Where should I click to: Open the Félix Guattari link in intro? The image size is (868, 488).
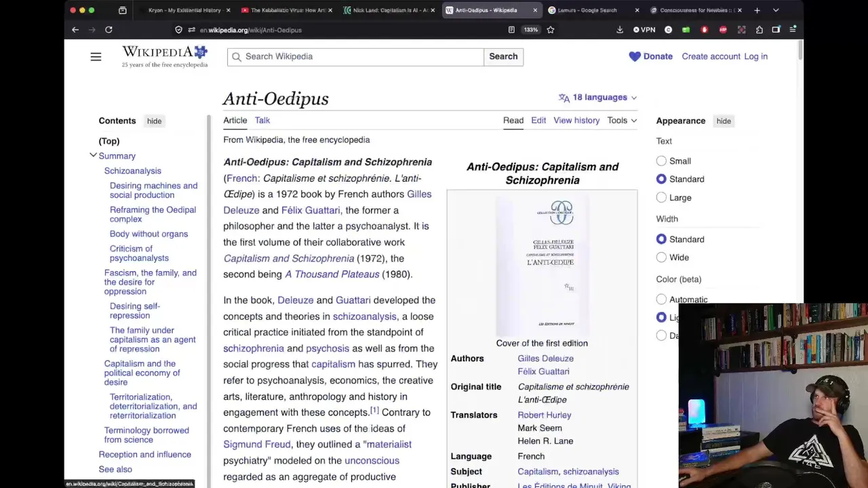pos(311,210)
